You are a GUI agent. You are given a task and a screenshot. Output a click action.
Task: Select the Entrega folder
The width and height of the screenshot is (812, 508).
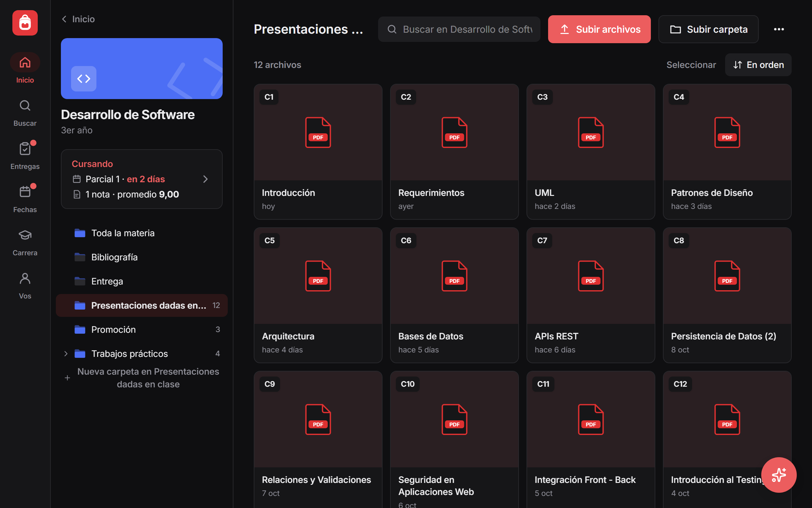point(141,281)
